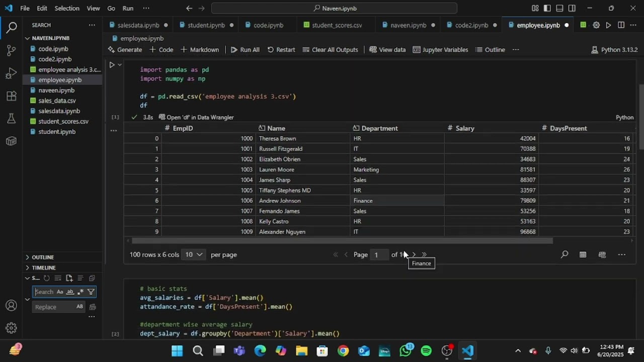The width and height of the screenshot is (644, 362).
Task: Click Clear All Outputs
Action: pyautogui.click(x=330, y=50)
